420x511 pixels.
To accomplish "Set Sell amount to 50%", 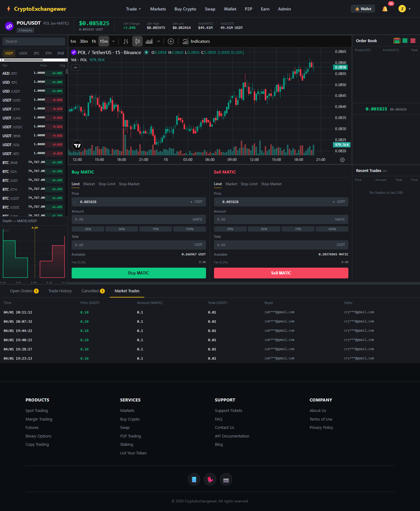I will click(x=264, y=229).
